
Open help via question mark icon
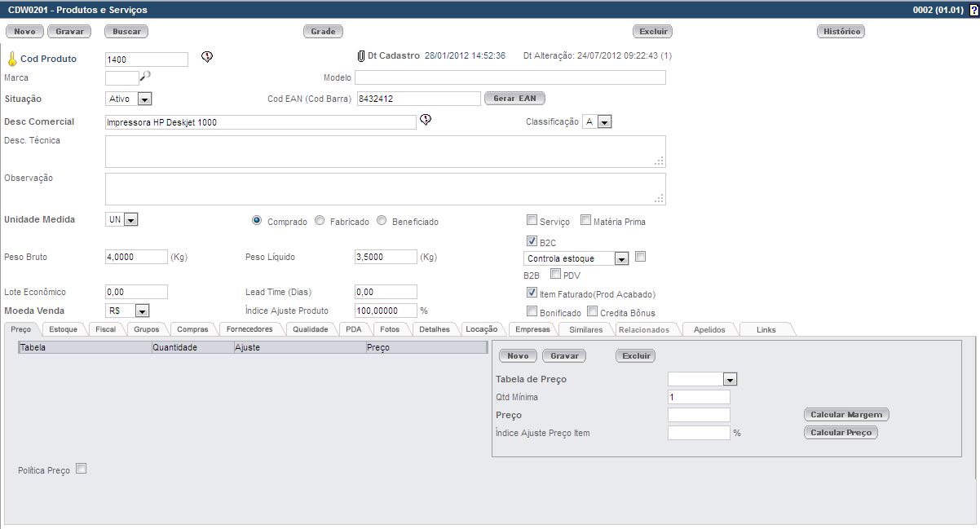click(x=973, y=10)
